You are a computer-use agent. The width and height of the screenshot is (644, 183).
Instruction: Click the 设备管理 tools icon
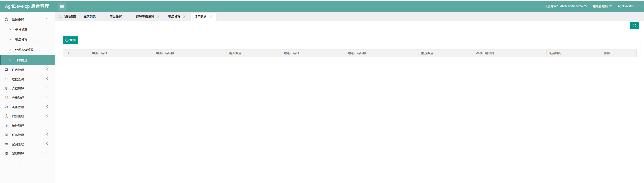(x=7, y=107)
